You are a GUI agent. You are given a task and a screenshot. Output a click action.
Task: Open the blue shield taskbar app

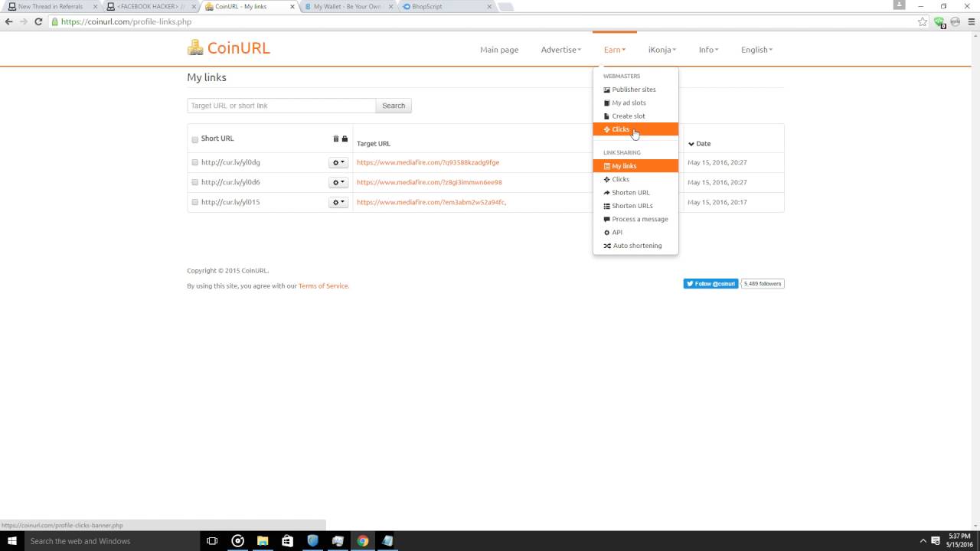(313, 541)
